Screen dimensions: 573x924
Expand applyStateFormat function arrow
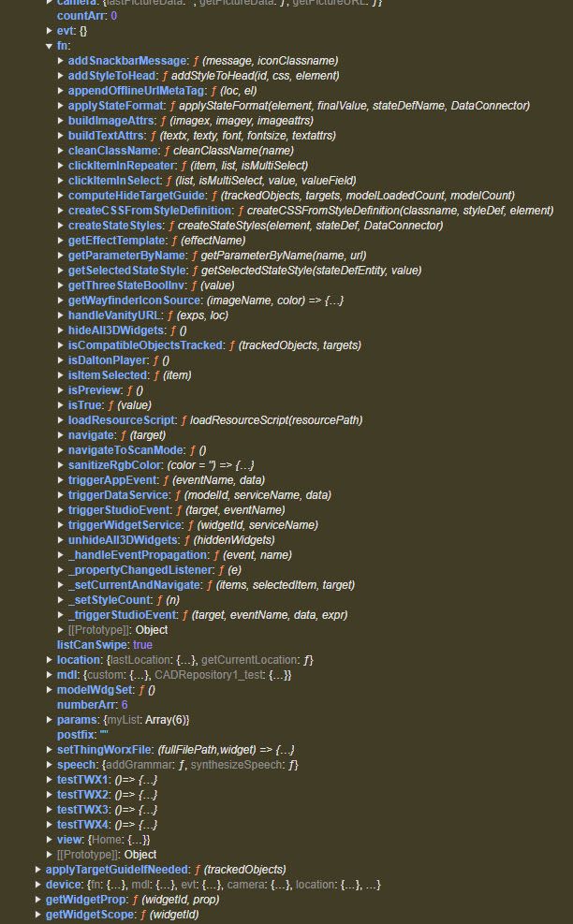pyautogui.click(x=61, y=106)
